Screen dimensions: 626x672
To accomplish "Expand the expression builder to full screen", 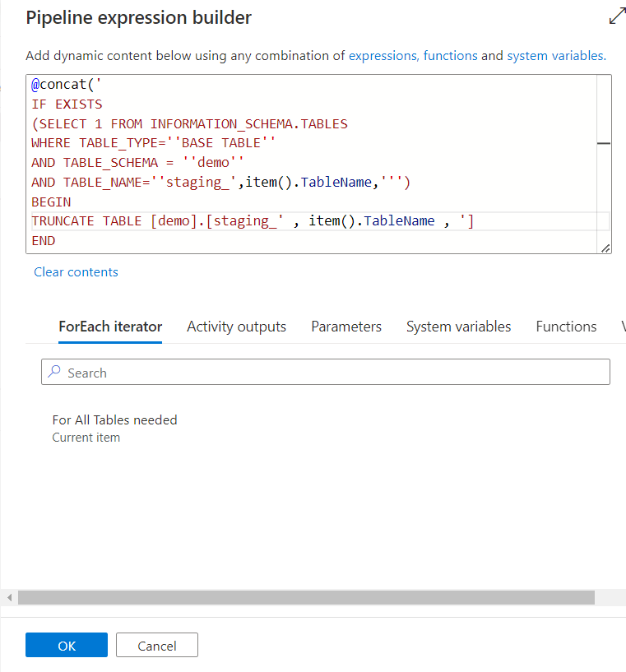I will tap(616, 16).
